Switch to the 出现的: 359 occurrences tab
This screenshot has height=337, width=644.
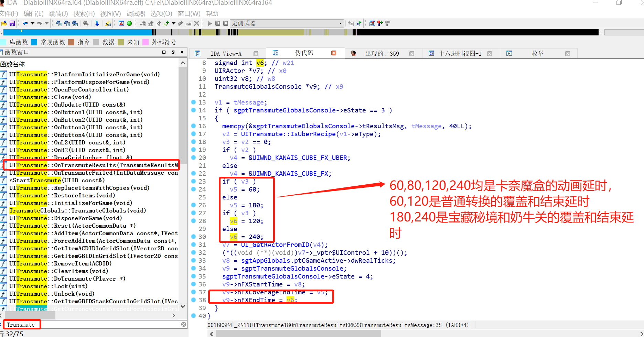click(x=382, y=54)
